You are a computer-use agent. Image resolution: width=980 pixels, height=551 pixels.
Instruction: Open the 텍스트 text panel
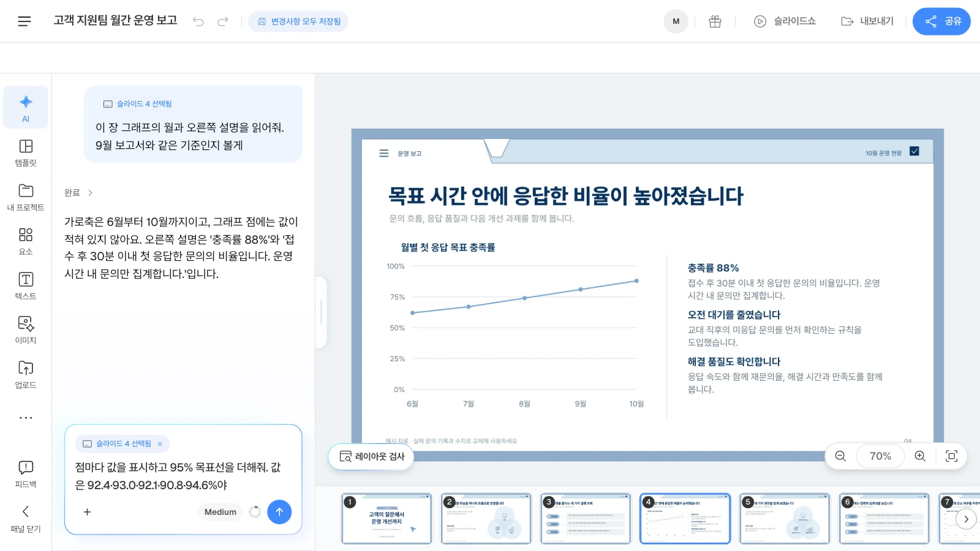click(x=26, y=286)
